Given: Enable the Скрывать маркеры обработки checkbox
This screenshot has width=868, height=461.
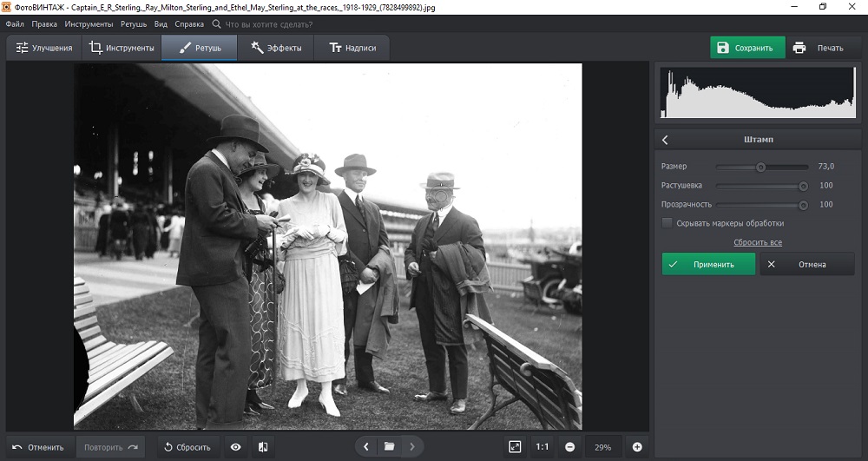Looking at the screenshot, I should (667, 223).
